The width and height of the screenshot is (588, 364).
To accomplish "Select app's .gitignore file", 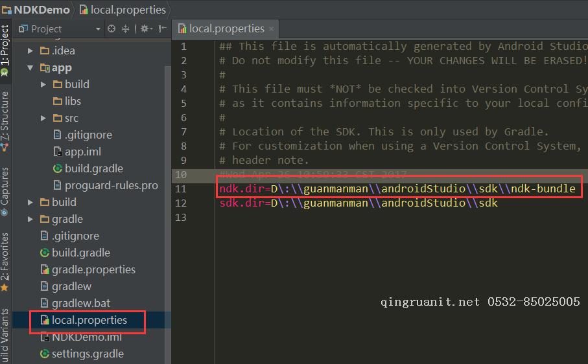I will tap(82, 135).
